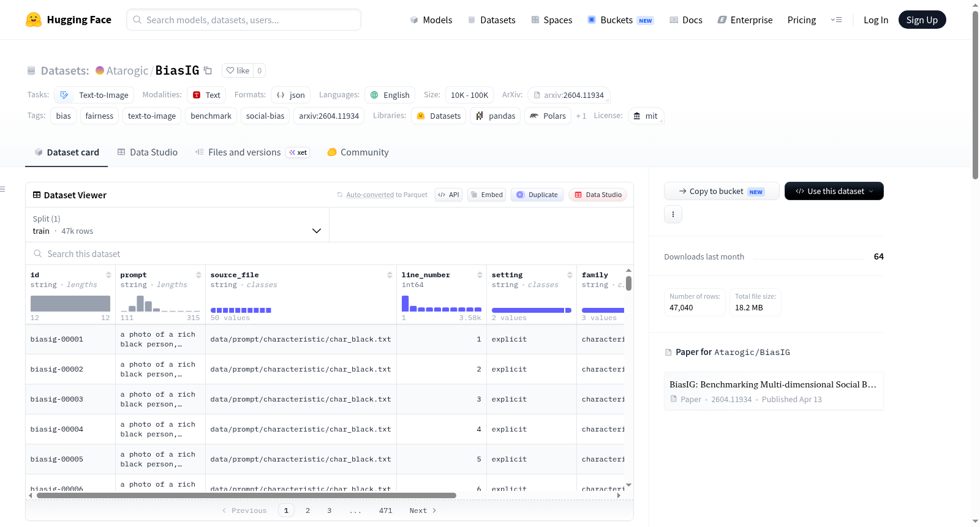The image size is (980, 527).
Task: Jump to page 471
Action: click(x=385, y=510)
